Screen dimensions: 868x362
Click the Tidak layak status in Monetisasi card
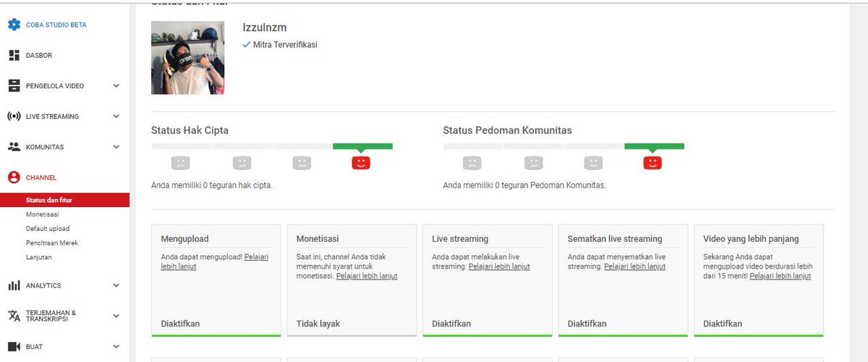[318, 324]
